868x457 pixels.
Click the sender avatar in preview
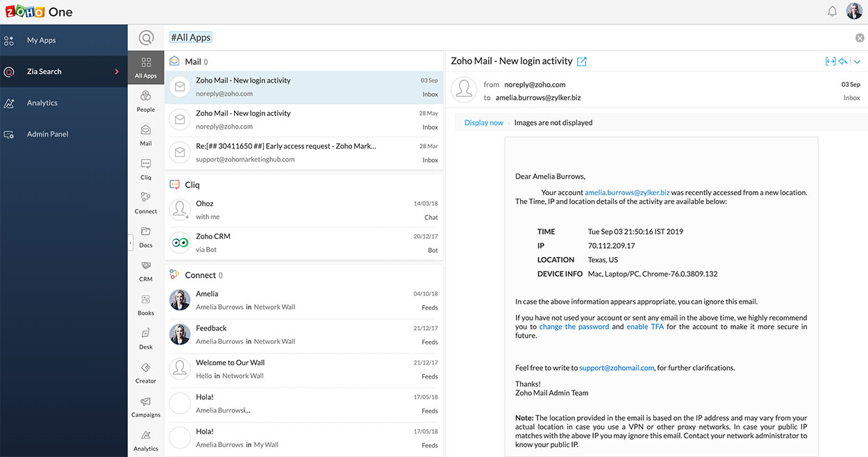tap(465, 90)
